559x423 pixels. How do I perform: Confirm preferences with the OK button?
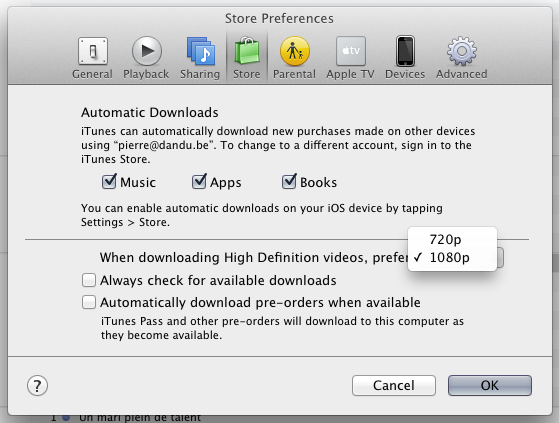490,385
